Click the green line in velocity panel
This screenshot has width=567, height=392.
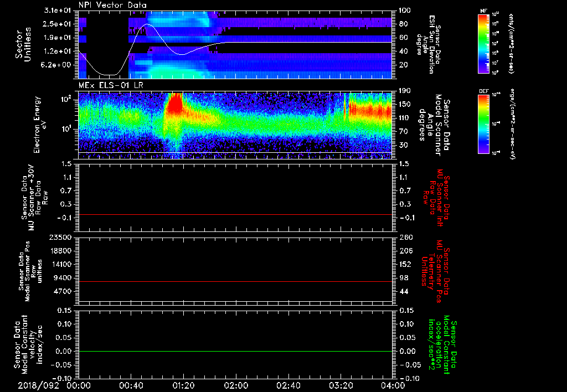point(235,351)
